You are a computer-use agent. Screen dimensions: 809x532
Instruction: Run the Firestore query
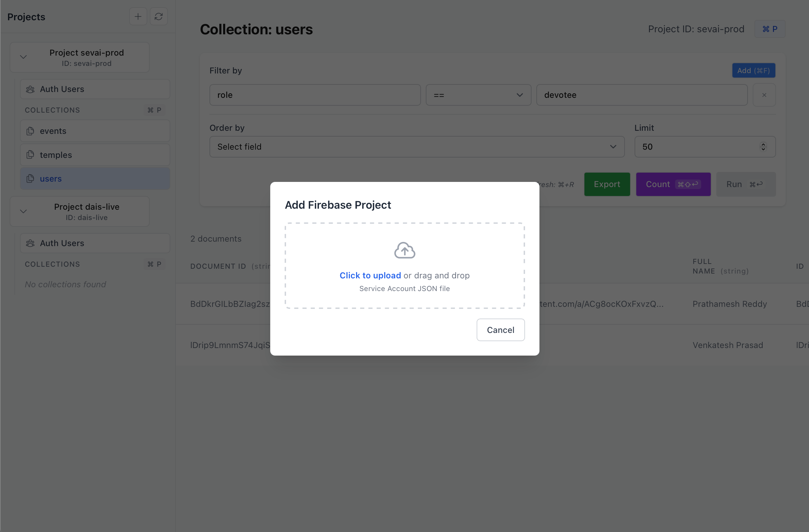746,184
